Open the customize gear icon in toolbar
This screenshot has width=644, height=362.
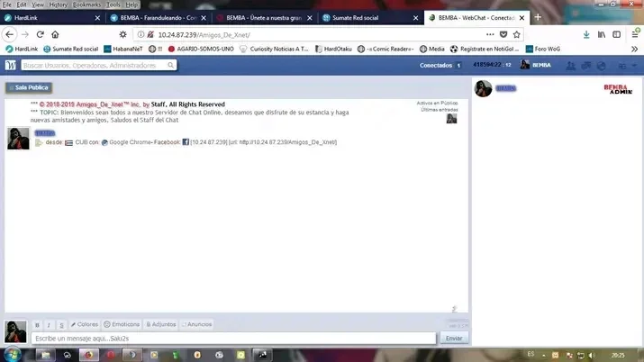122,34
